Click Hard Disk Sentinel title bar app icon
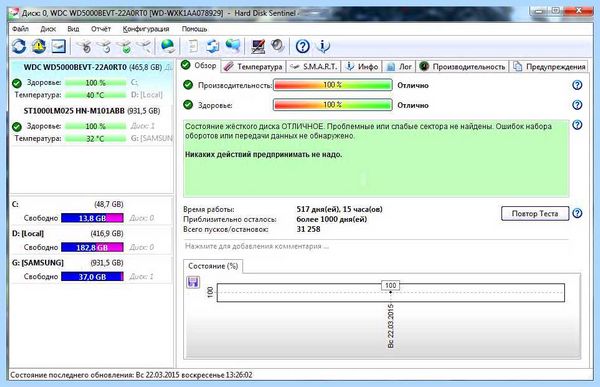The image size is (600, 387). click(x=13, y=13)
